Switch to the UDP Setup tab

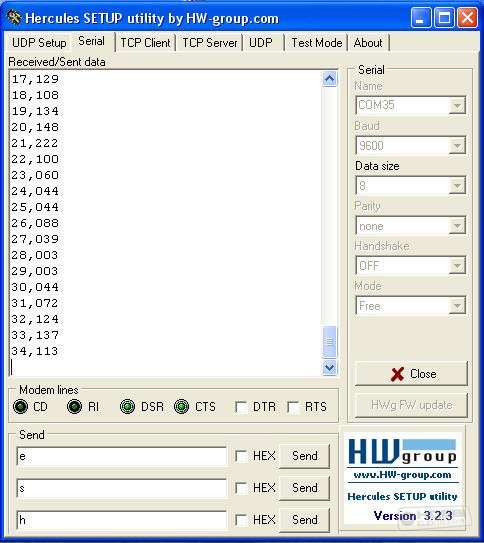39,43
